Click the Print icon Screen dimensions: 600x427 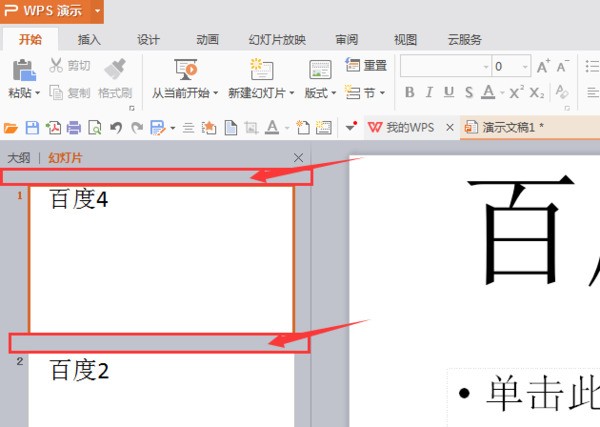pyautogui.click(x=74, y=127)
